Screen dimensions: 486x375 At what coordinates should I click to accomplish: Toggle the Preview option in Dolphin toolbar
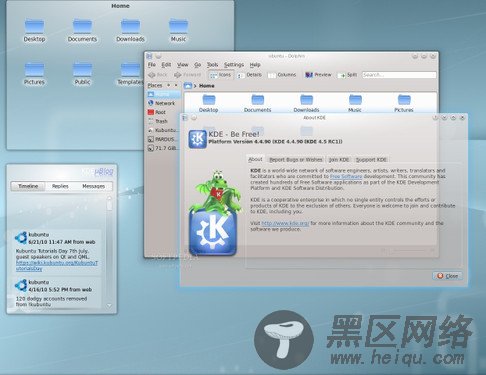pos(318,75)
